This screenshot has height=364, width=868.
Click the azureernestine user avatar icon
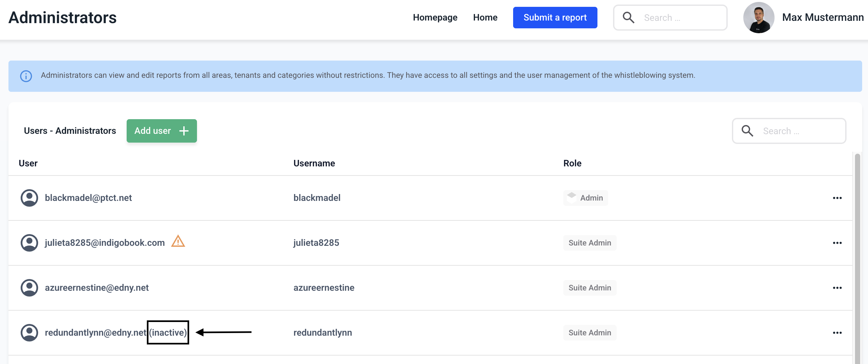29,287
